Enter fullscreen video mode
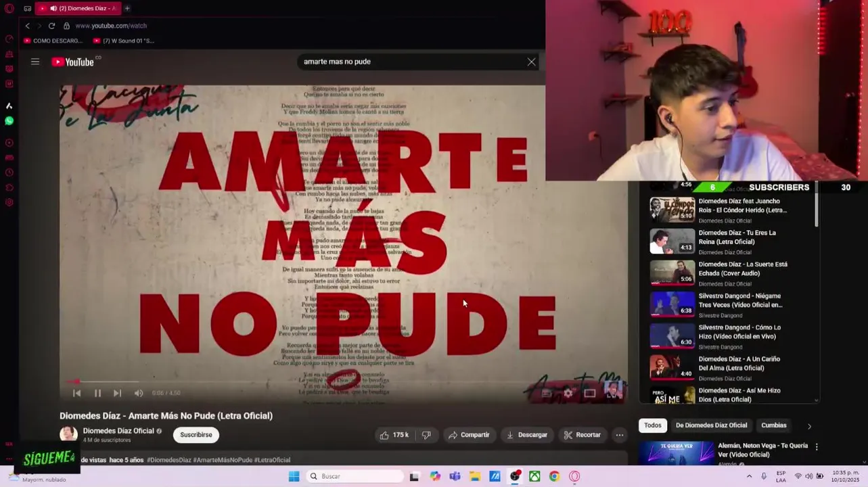Image resolution: width=868 pixels, height=487 pixels. [x=611, y=393]
